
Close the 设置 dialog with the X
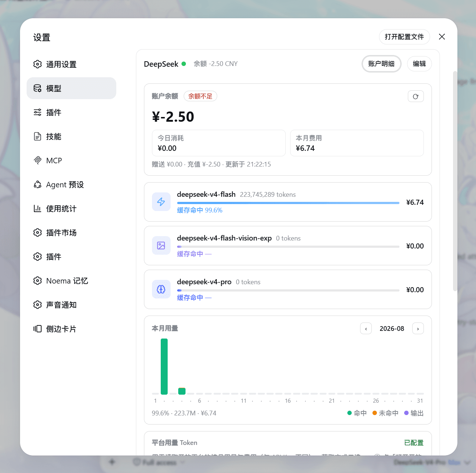(x=442, y=36)
